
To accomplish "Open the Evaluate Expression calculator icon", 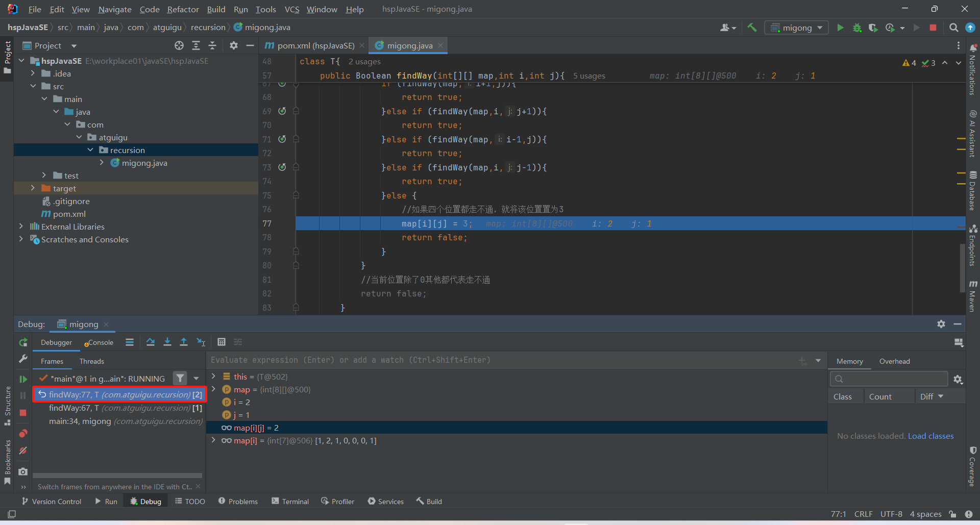I will coord(222,342).
